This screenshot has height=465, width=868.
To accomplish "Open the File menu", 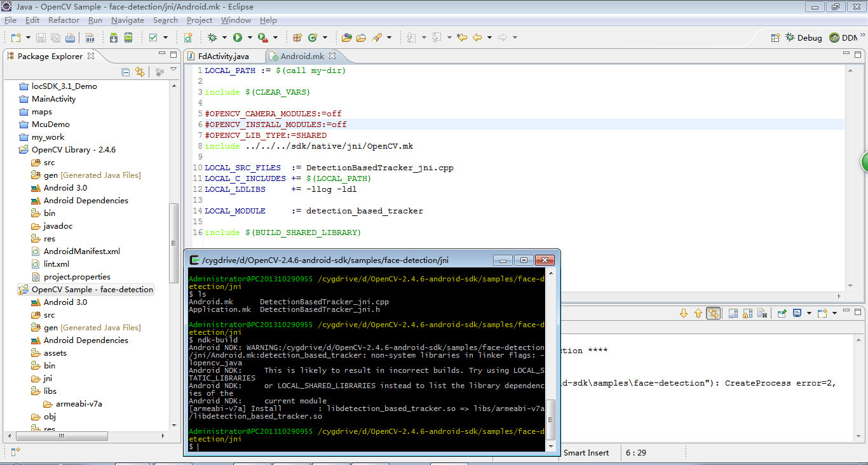I will pos(10,20).
